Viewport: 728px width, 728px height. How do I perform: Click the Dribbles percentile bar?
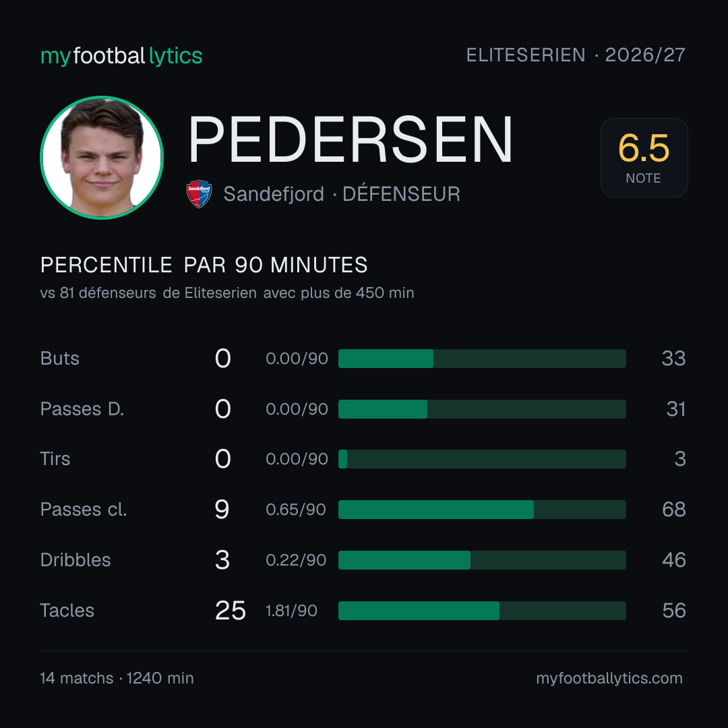(482, 560)
